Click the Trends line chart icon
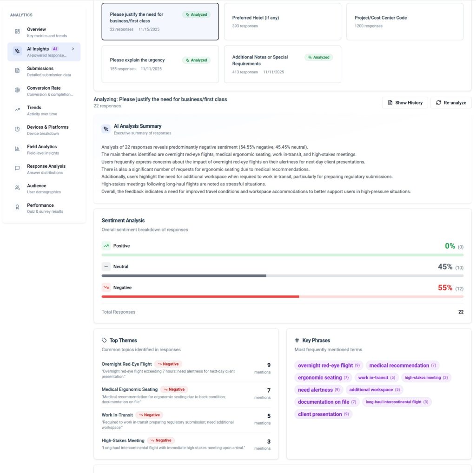This screenshot has height=473, width=476. [17, 110]
